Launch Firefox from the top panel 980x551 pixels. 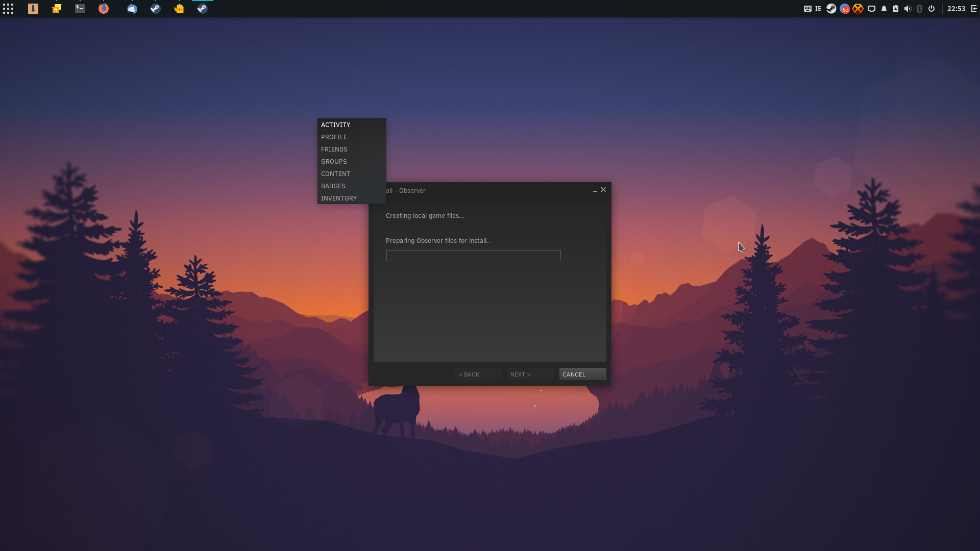[x=104, y=9]
